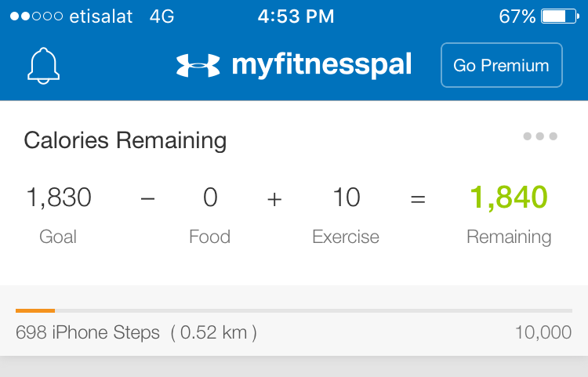
Task: Select the Calories Remaining heading
Action: coord(125,141)
